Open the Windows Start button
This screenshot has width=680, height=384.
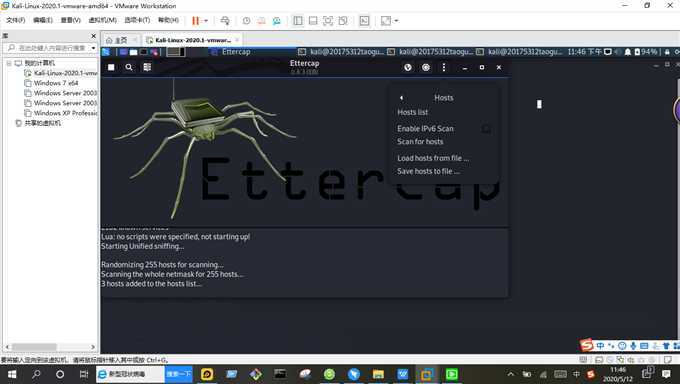[x=12, y=374]
